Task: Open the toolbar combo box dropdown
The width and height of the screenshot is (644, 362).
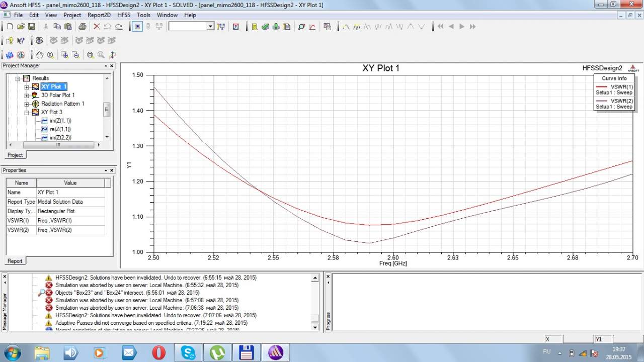Action: [x=210, y=27]
